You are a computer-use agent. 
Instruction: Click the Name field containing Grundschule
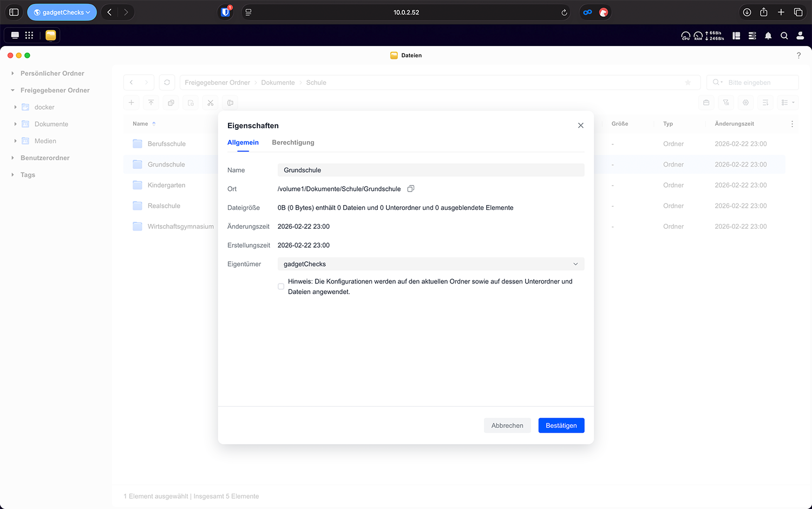click(x=431, y=170)
